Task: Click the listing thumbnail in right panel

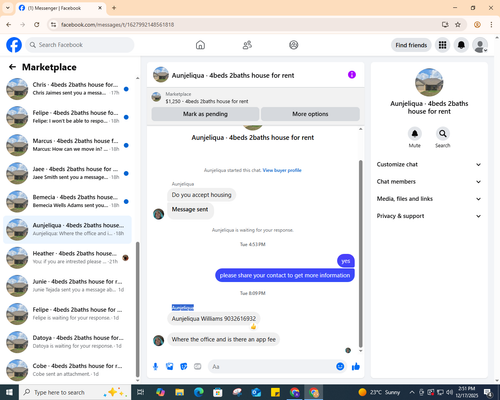Action: tap(429, 82)
